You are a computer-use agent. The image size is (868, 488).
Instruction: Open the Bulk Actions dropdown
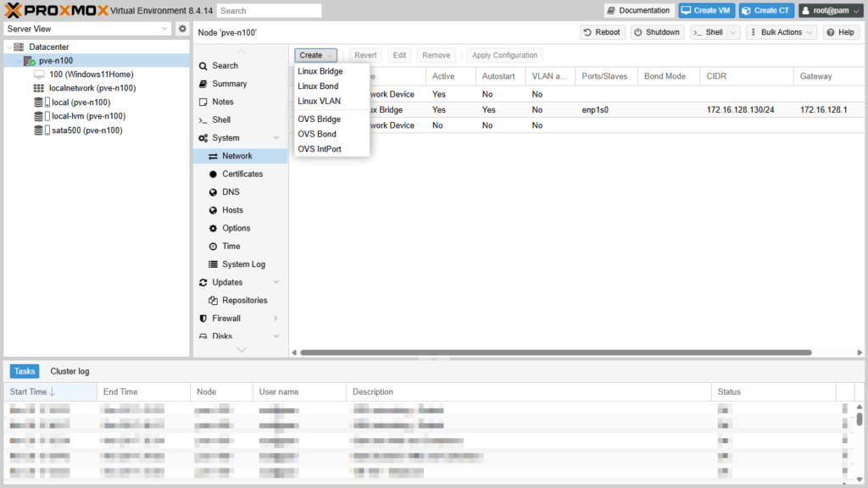tap(782, 32)
